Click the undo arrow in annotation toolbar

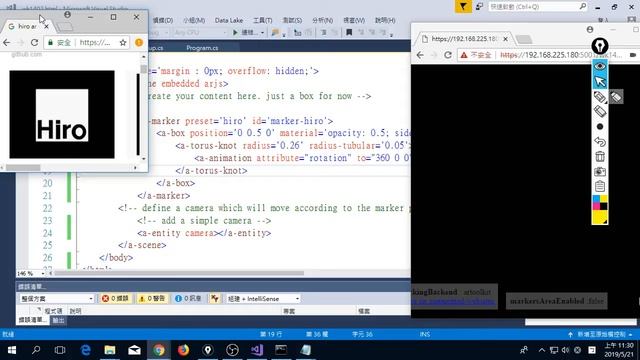[600, 142]
